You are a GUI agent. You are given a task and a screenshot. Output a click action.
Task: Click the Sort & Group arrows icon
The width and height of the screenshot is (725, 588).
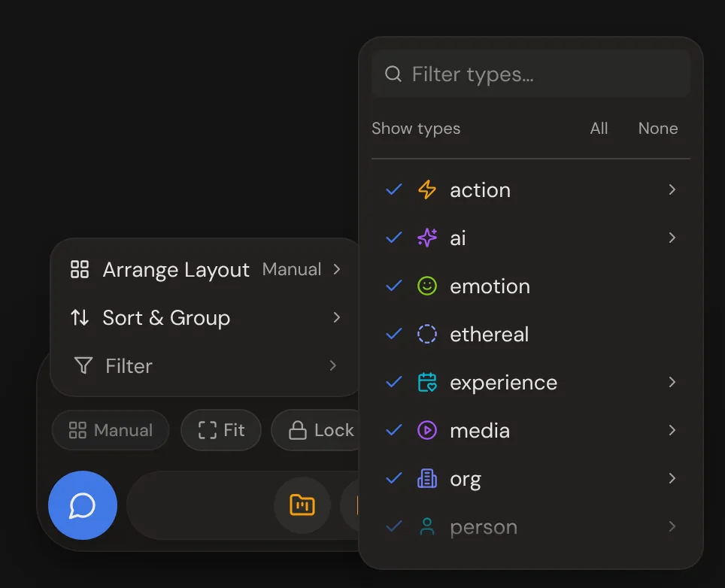(80, 317)
